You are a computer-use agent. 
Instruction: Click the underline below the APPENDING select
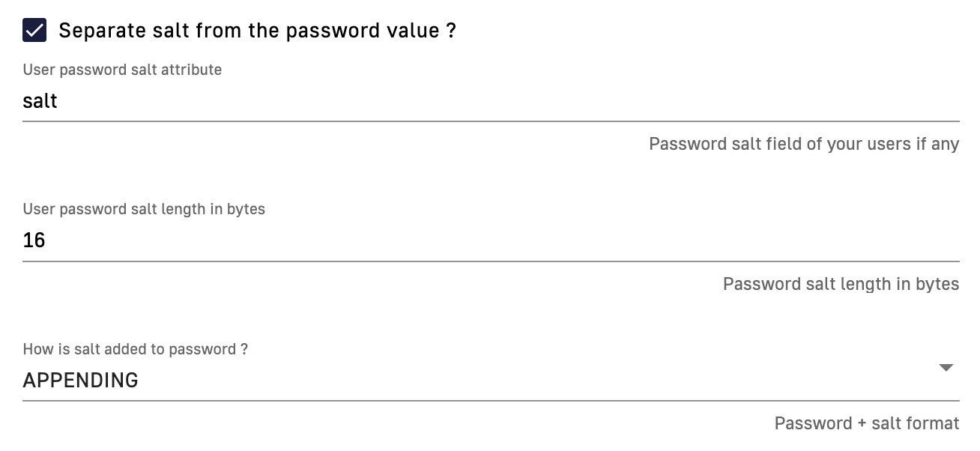tap(491, 401)
